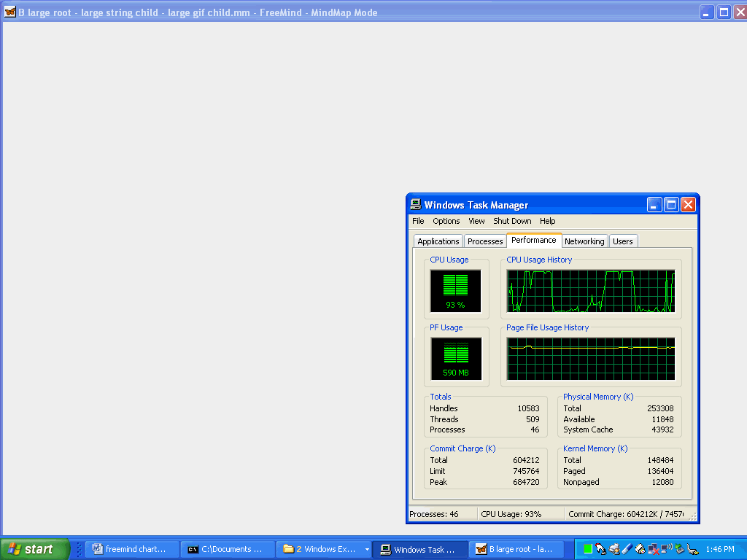Open the Options menu in Task Manager
This screenshot has height=560, width=747.
coord(446,221)
